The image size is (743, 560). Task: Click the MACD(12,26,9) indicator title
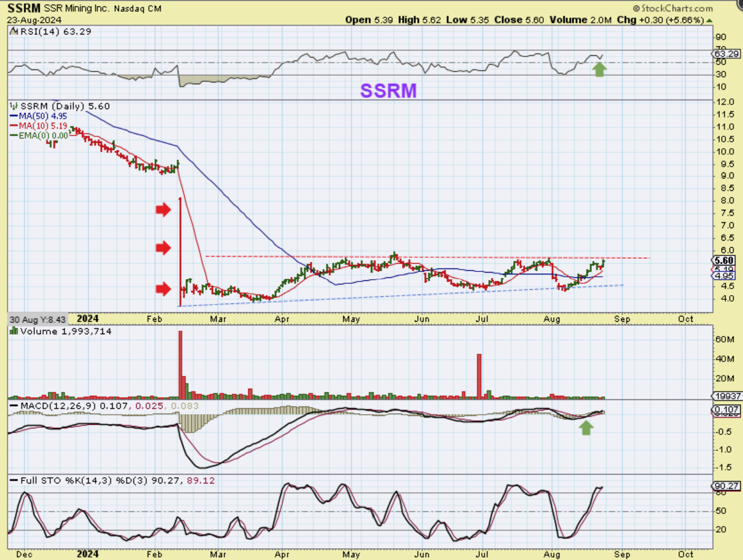coord(50,405)
